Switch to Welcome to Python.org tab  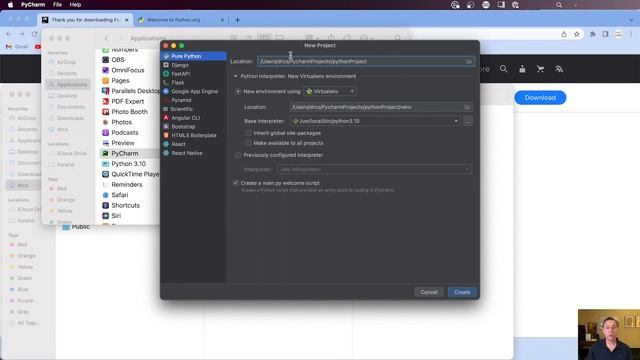pos(181,20)
